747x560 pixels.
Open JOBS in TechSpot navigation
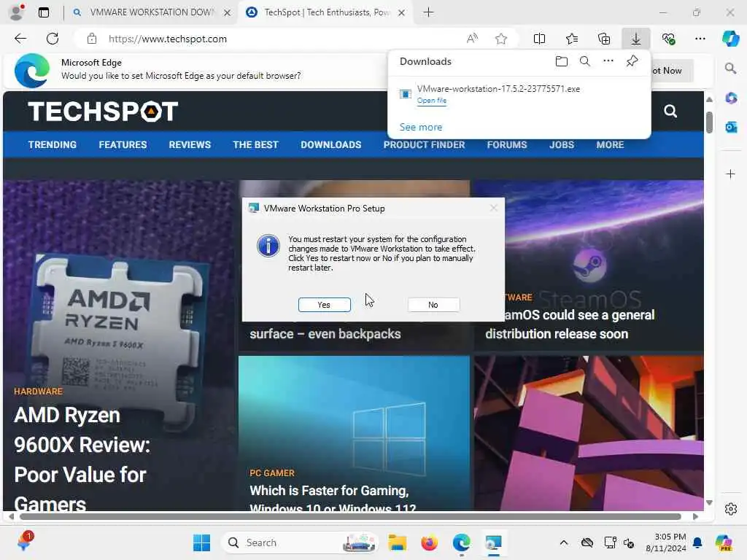(x=562, y=145)
